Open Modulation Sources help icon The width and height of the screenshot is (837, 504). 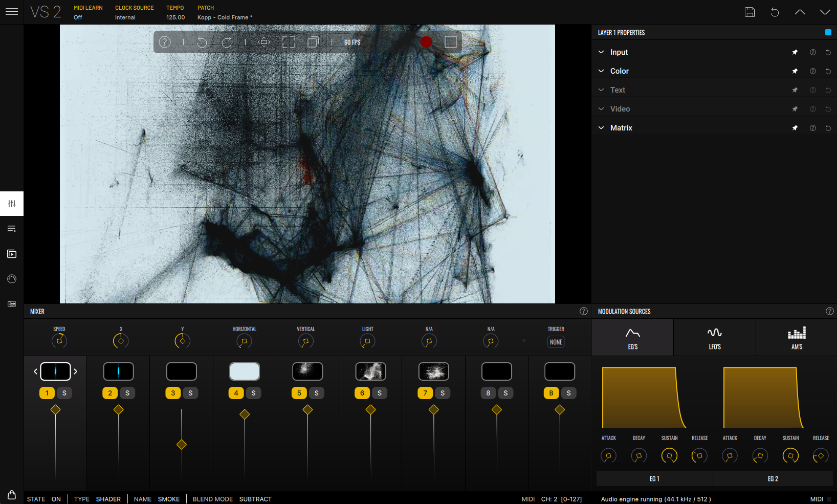pos(830,311)
